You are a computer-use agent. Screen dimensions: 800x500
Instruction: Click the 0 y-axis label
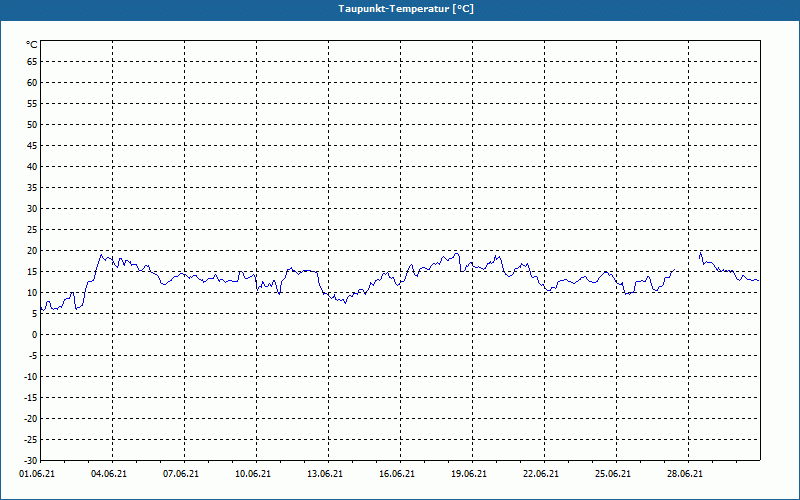point(35,335)
